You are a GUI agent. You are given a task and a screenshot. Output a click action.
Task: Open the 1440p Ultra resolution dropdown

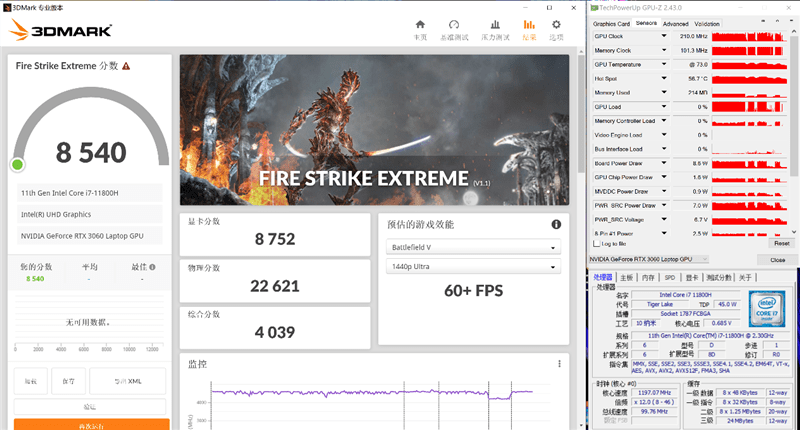[x=473, y=266]
